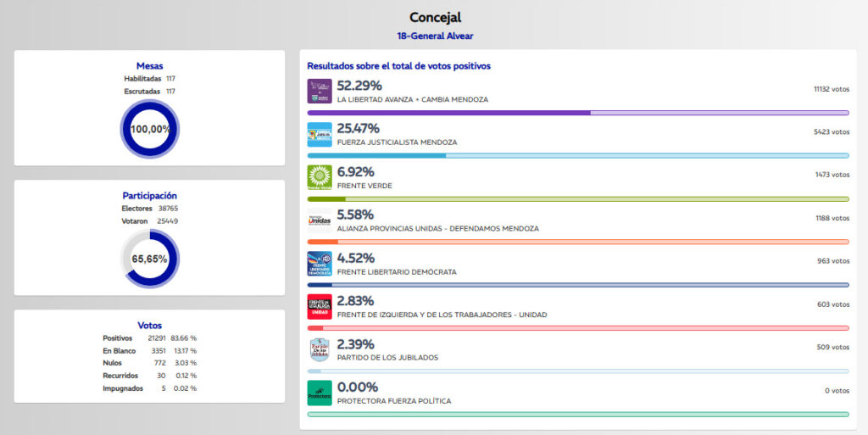Click the Resultados sobre el total heading

pyautogui.click(x=398, y=65)
